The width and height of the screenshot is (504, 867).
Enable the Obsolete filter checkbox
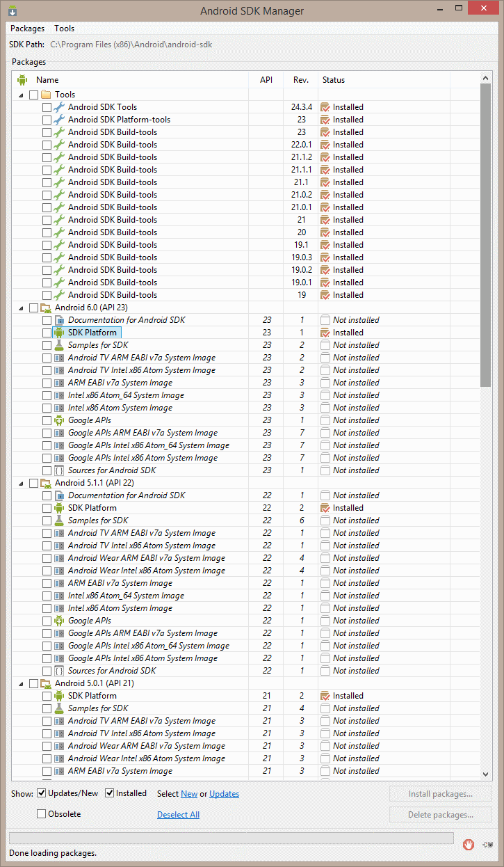(x=42, y=814)
